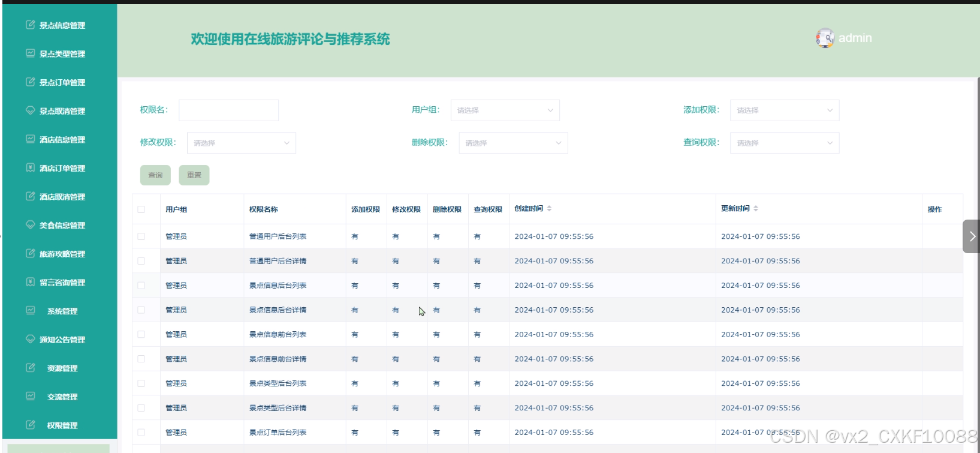
Task: Click cell text 景点订单后台列表
Action: [x=278, y=432]
